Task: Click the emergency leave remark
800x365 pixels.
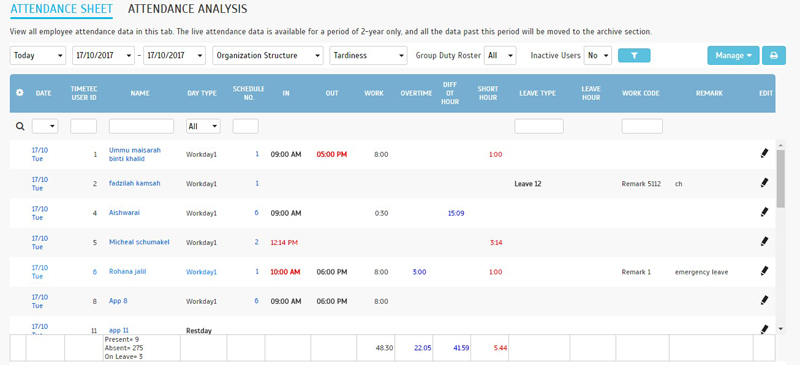Action: 702,272
